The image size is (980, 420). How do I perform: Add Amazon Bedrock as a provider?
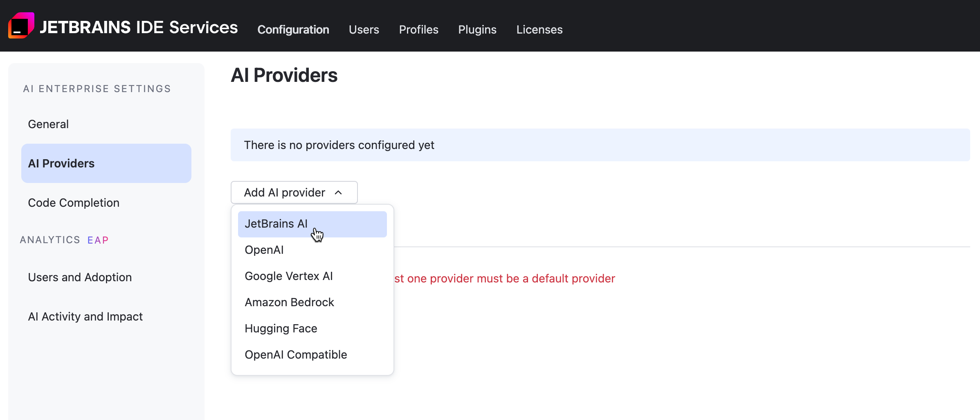tap(289, 302)
